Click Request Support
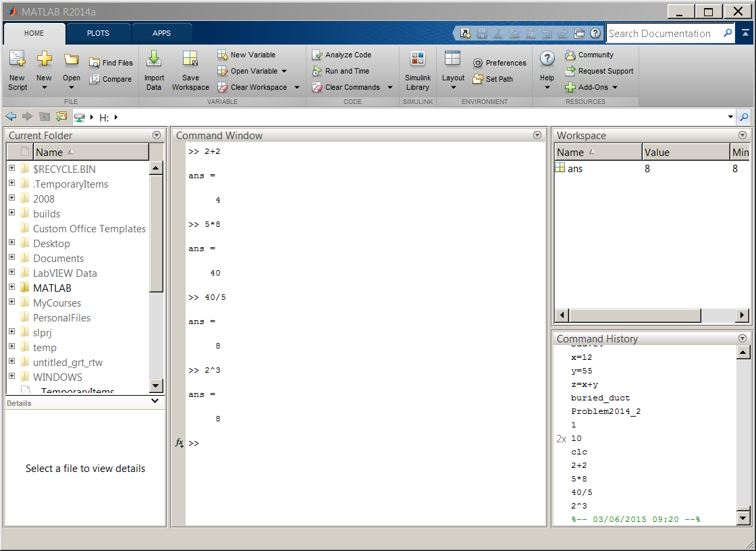Image resolution: width=756 pixels, height=551 pixels. point(599,71)
